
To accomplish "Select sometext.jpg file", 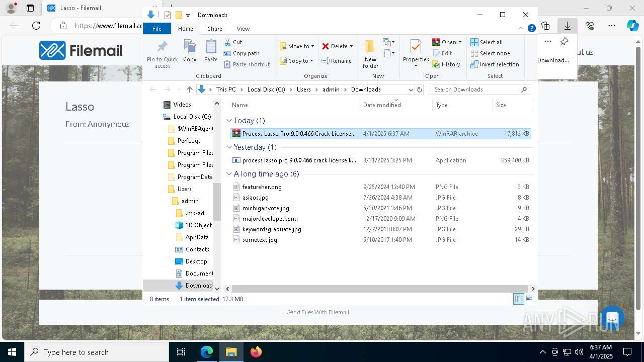I will (380, 240).
